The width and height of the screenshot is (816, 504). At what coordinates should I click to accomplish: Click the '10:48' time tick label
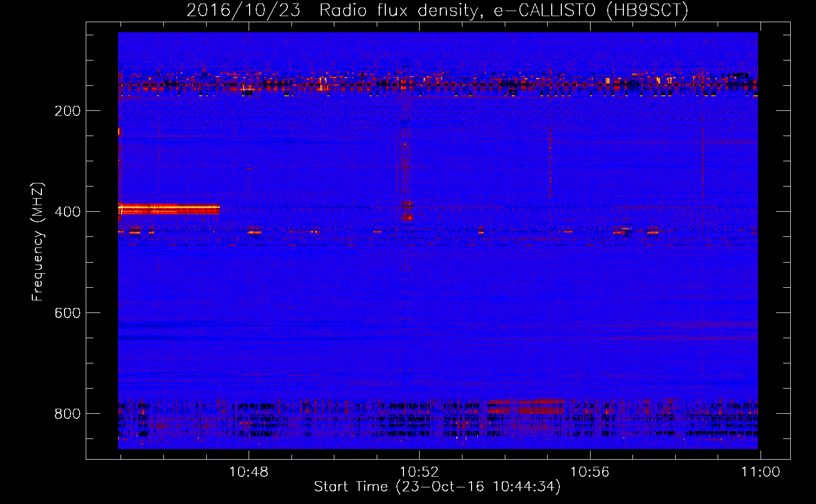click(x=249, y=472)
